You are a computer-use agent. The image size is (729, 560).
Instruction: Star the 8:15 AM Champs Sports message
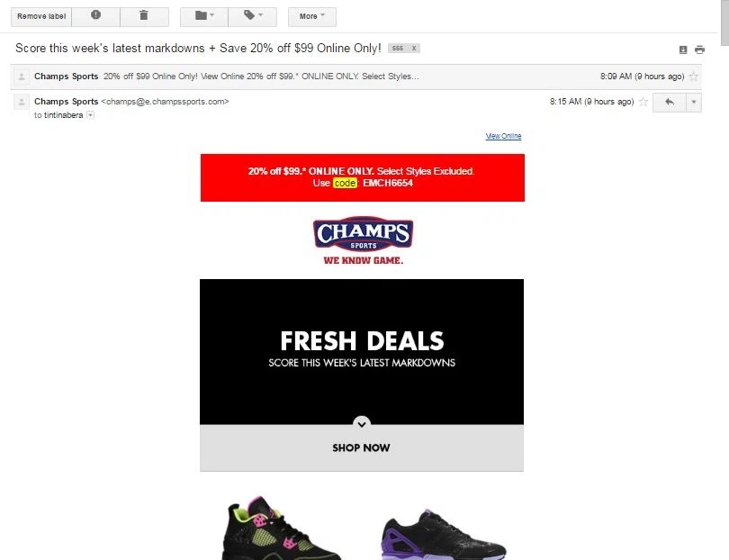point(643,102)
